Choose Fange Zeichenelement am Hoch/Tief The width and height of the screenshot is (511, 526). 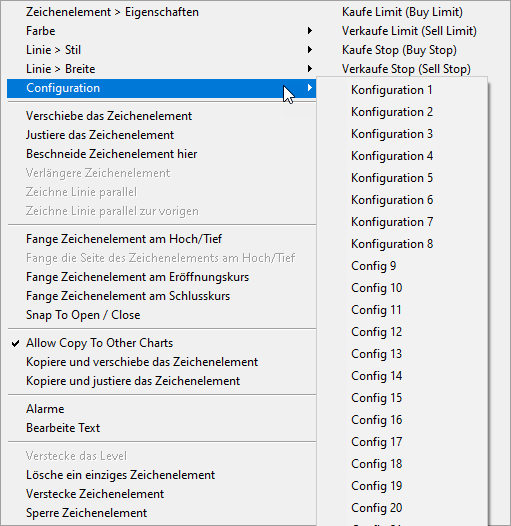click(161, 239)
